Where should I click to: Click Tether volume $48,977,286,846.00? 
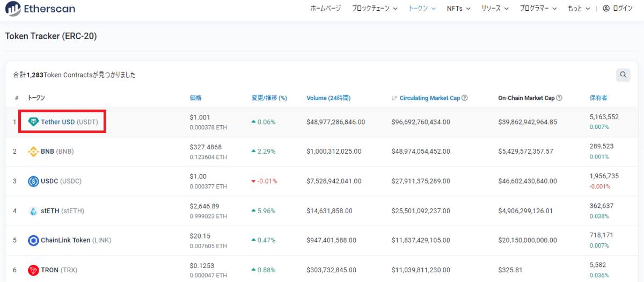click(336, 122)
